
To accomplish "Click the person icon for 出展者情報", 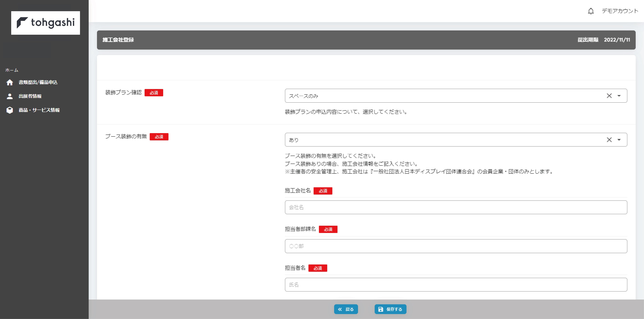I will tap(10, 96).
